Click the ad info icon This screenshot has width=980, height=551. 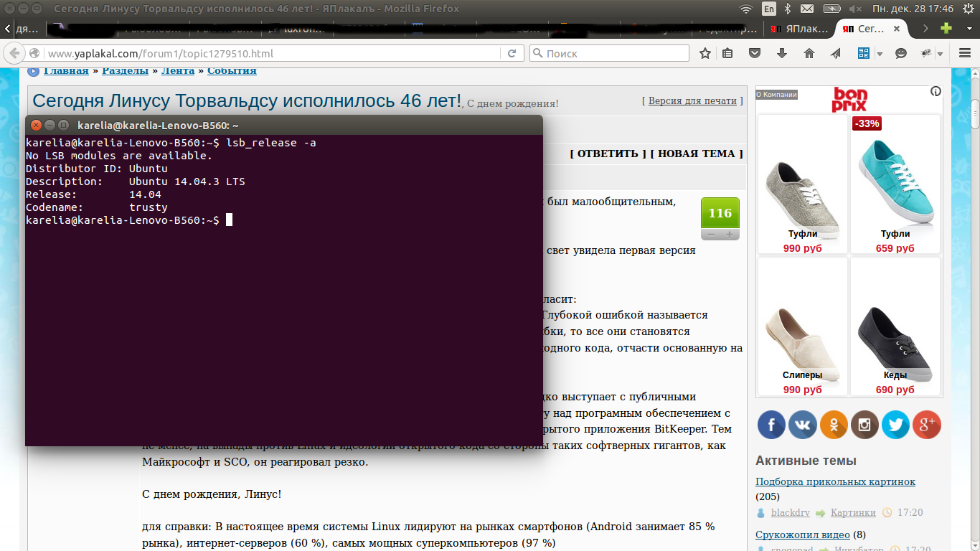pyautogui.click(x=936, y=92)
